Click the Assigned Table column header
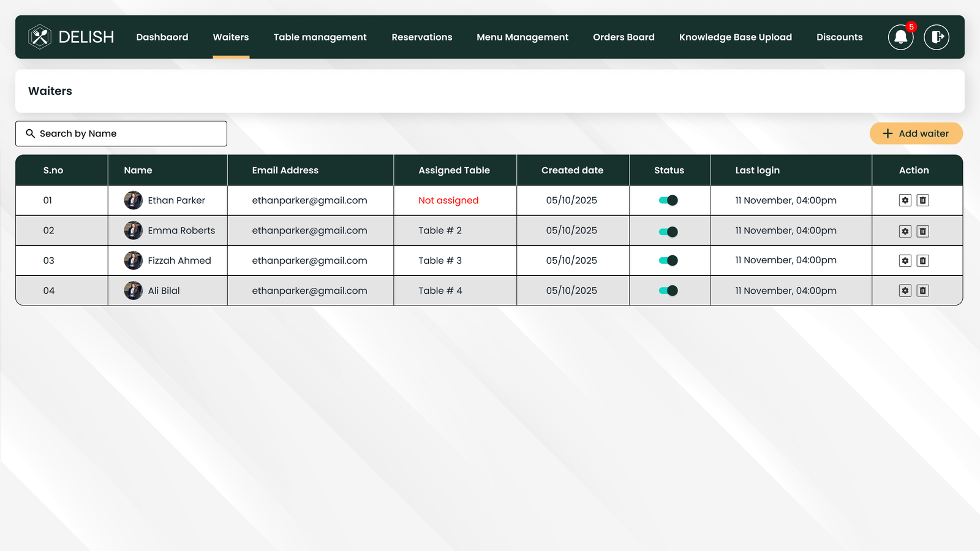The height and width of the screenshot is (551, 980). coord(454,170)
